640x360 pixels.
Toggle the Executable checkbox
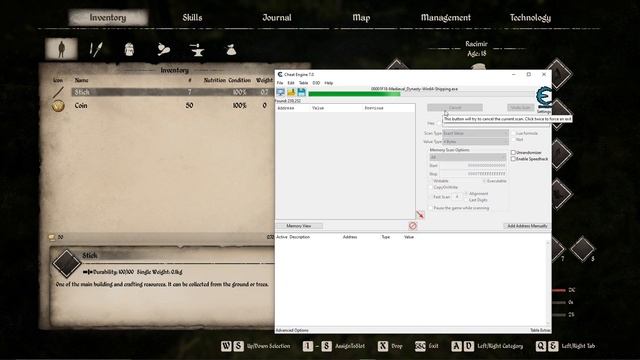point(484,181)
